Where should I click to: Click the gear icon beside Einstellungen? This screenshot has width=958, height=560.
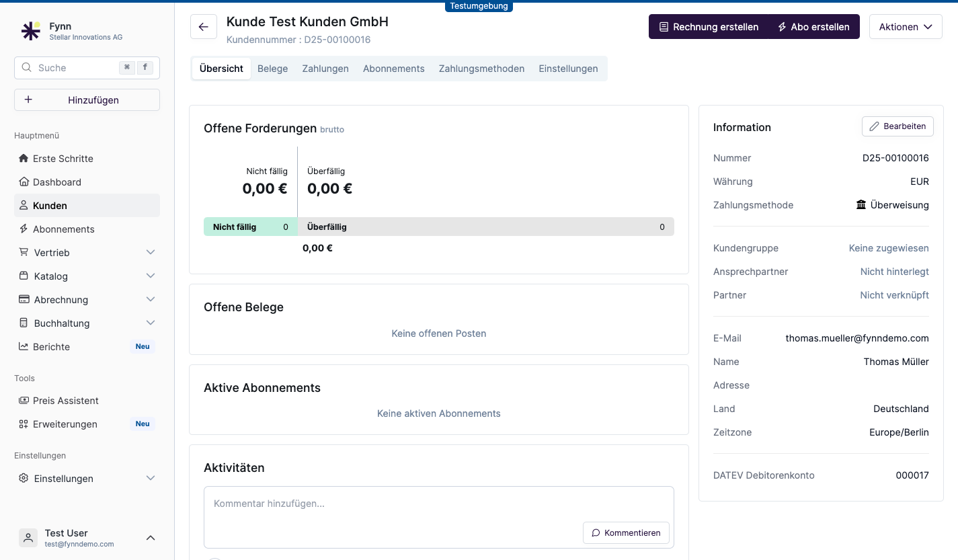[x=24, y=479]
